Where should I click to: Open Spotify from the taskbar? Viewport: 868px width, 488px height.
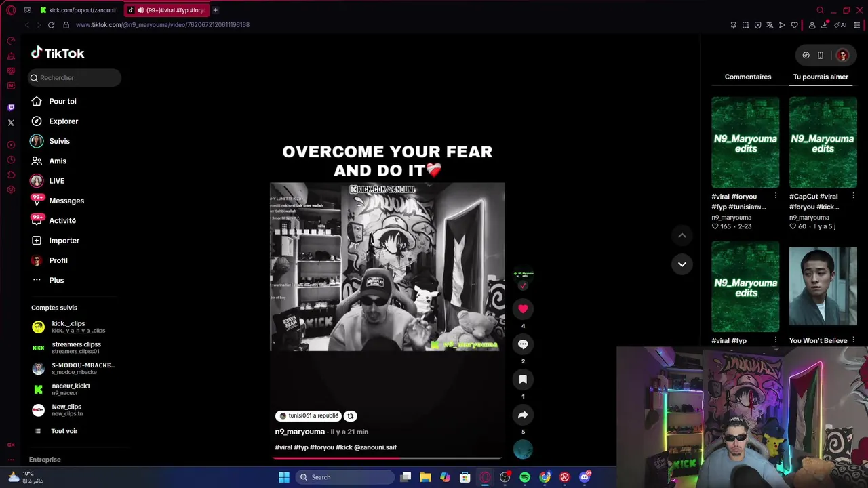point(525,477)
